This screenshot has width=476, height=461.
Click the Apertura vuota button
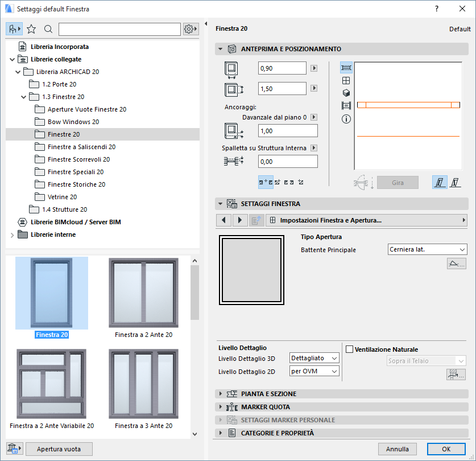pyautogui.click(x=59, y=449)
